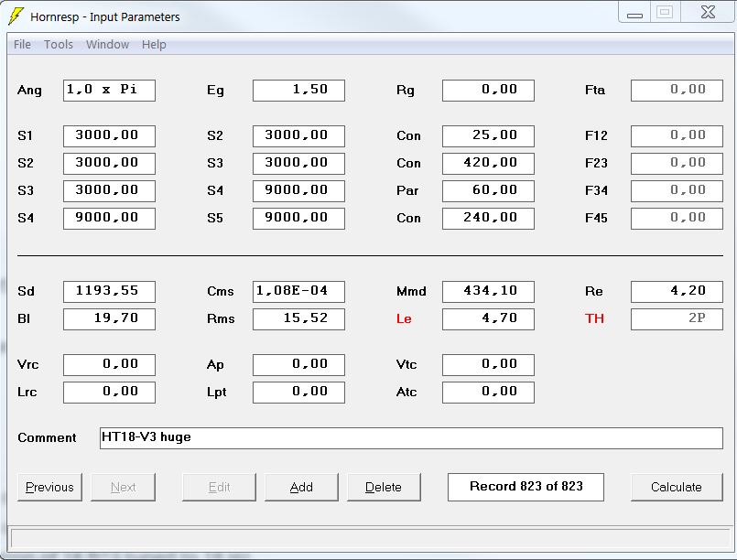Open the Help menu
The image size is (737, 560).
coord(154,45)
